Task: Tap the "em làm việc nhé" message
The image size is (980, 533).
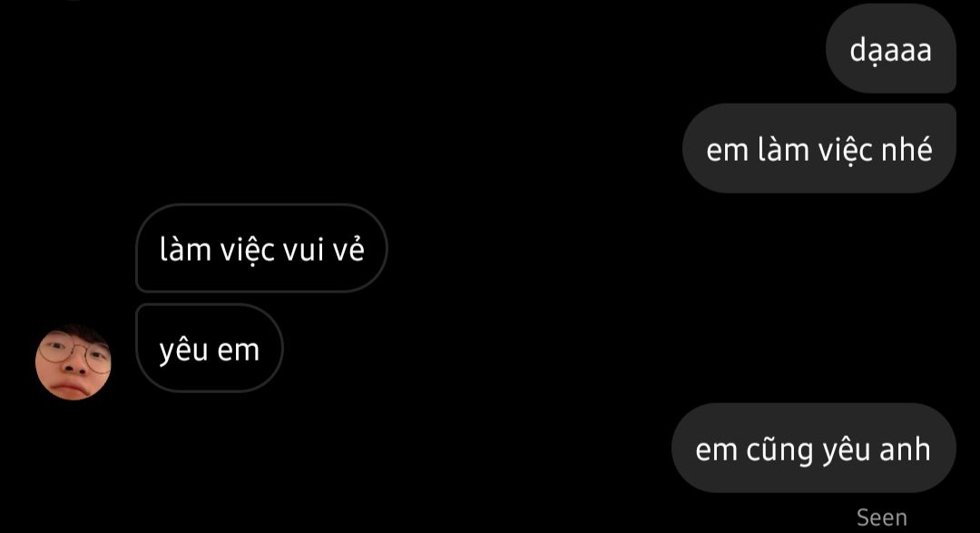Action: tap(818, 148)
